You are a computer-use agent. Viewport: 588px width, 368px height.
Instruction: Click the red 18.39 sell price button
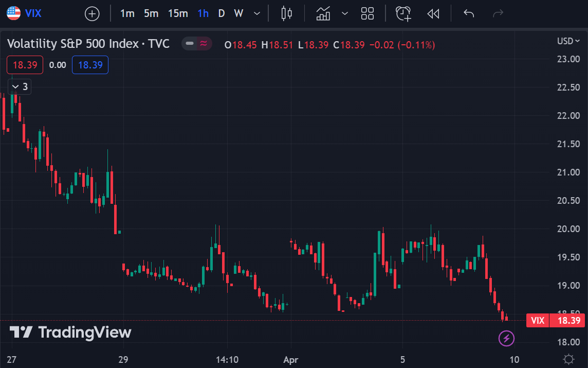click(25, 65)
